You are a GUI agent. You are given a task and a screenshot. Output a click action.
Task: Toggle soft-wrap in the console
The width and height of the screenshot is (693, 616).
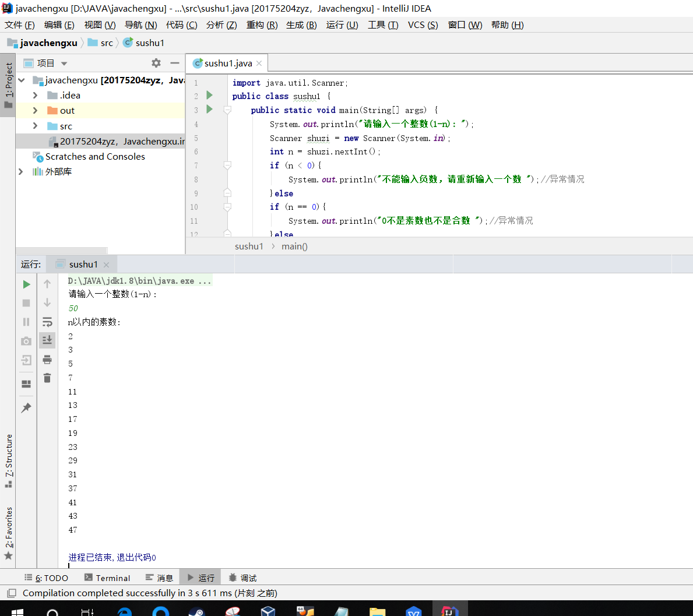(x=47, y=322)
